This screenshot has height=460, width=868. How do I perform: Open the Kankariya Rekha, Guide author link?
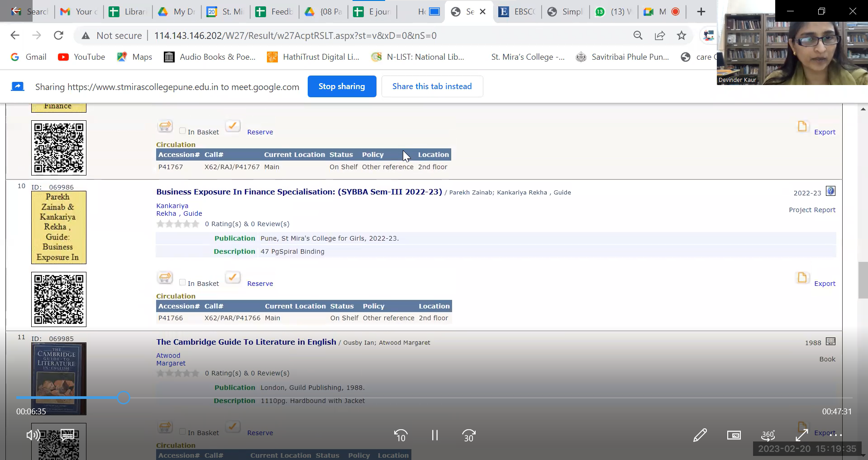point(179,209)
